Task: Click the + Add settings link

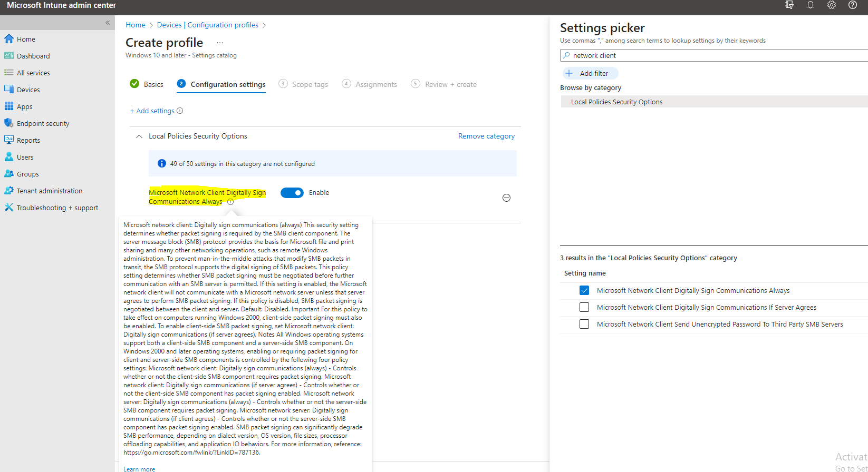Action: pyautogui.click(x=152, y=111)
